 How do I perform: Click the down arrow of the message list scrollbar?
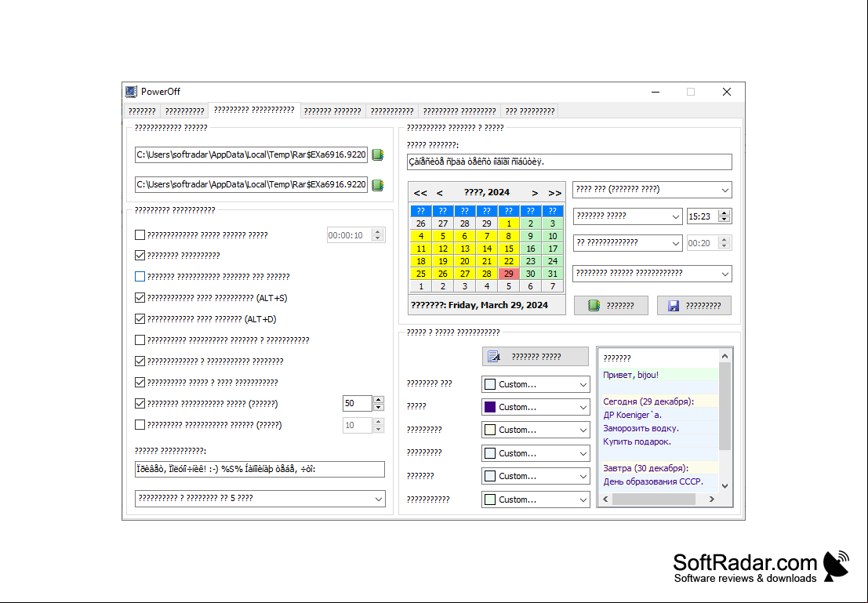[x=725, y=485]
